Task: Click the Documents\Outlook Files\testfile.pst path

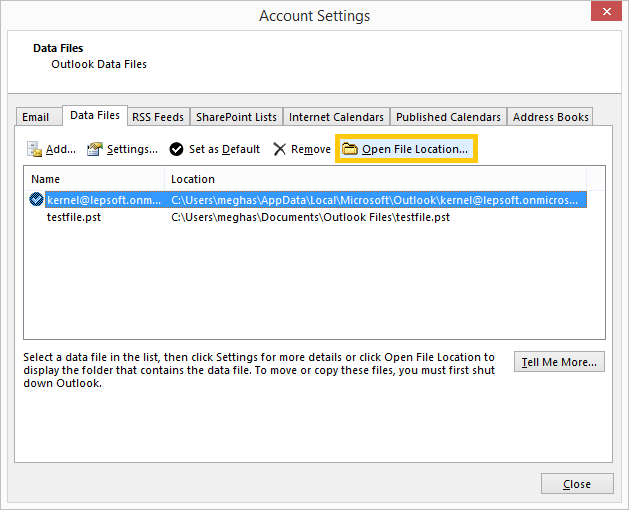Action: click(x=310, y=217)
